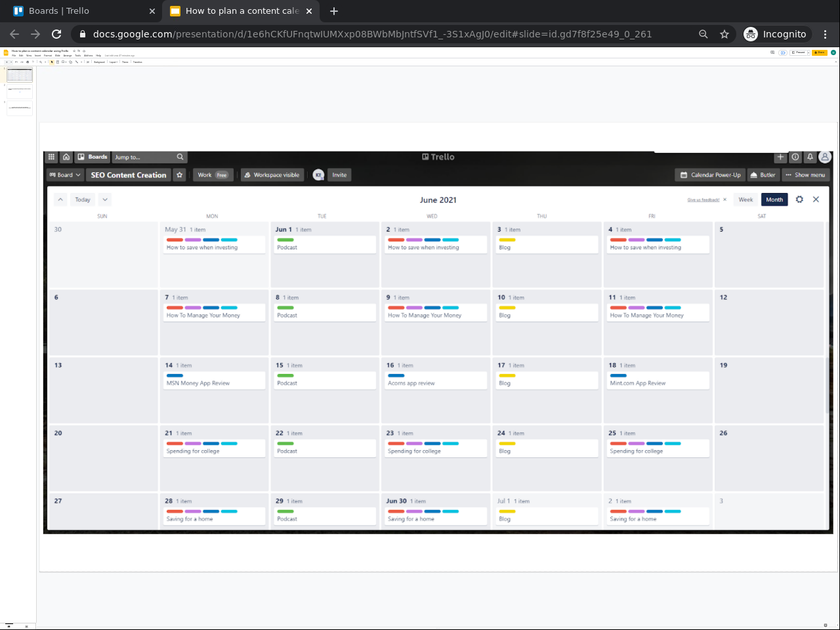Open the Calendar Power-Up button
This screenshot has height=630, width=840.
point(710,175)
